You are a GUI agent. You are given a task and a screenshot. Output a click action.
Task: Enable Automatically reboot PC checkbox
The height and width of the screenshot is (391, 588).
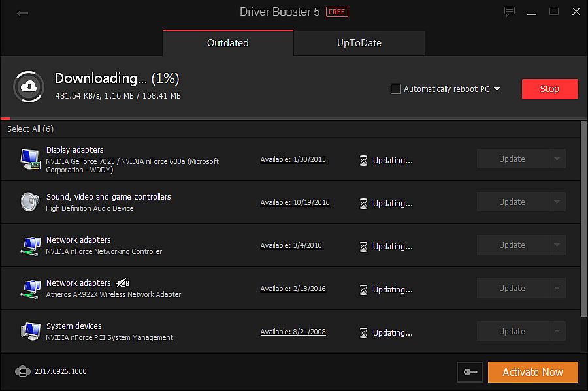(396, 89)
